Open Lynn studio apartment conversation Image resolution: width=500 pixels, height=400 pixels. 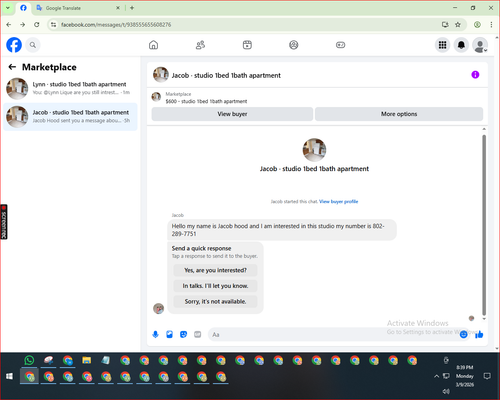click(70, 88)
